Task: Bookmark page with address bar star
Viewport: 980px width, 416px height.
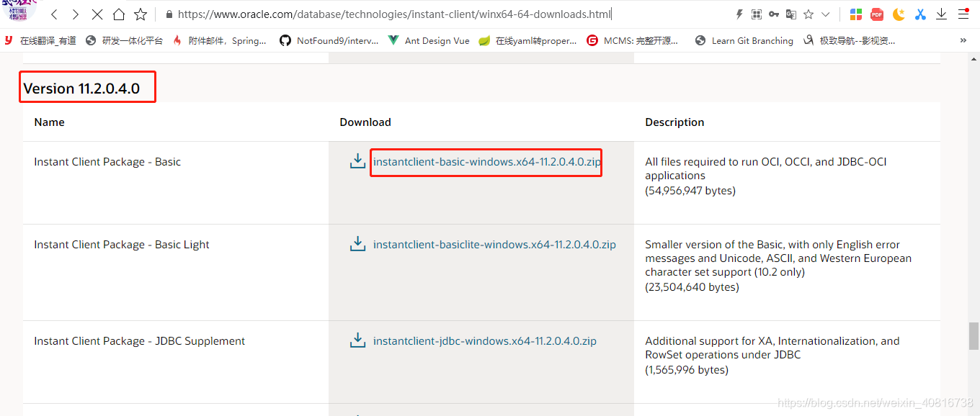Action: (x=808, y=14)
